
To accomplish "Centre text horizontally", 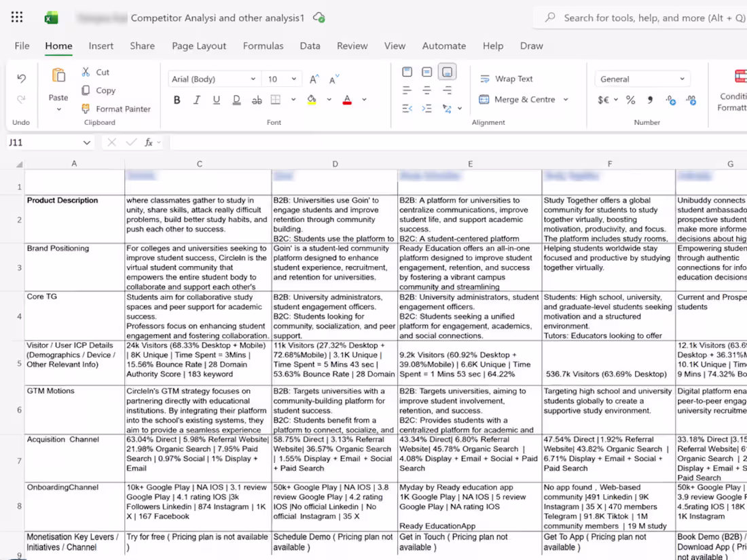I will [427, 90].
